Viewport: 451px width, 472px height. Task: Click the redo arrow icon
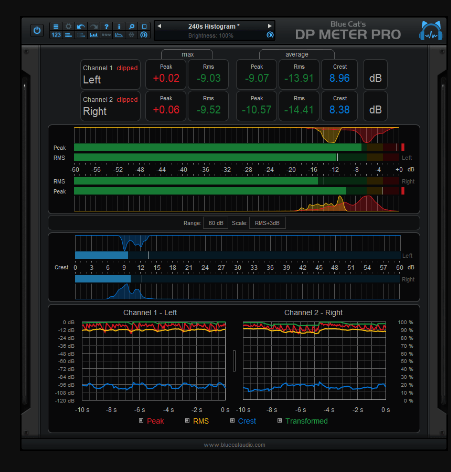pyautogui.click(x=94, y=26)
